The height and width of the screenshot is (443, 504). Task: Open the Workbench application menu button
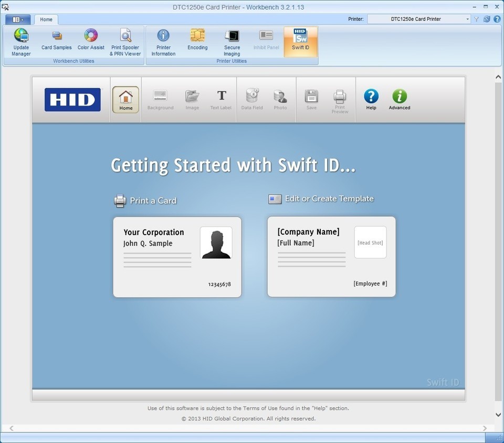click(18, 19)
